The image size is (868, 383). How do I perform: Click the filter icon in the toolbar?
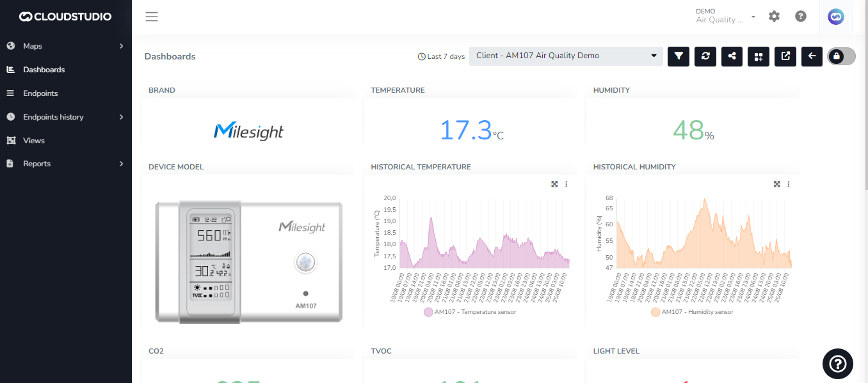click(x=678, y=56)
